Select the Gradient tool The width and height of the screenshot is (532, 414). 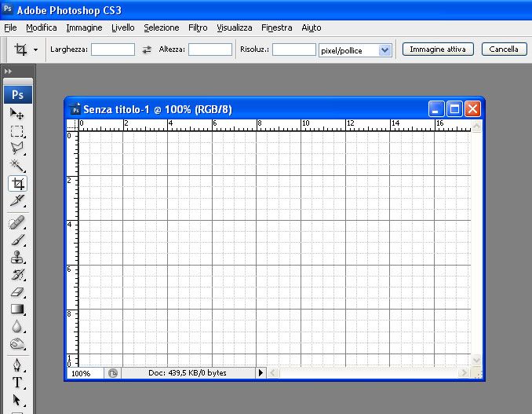tap(17, 309)
